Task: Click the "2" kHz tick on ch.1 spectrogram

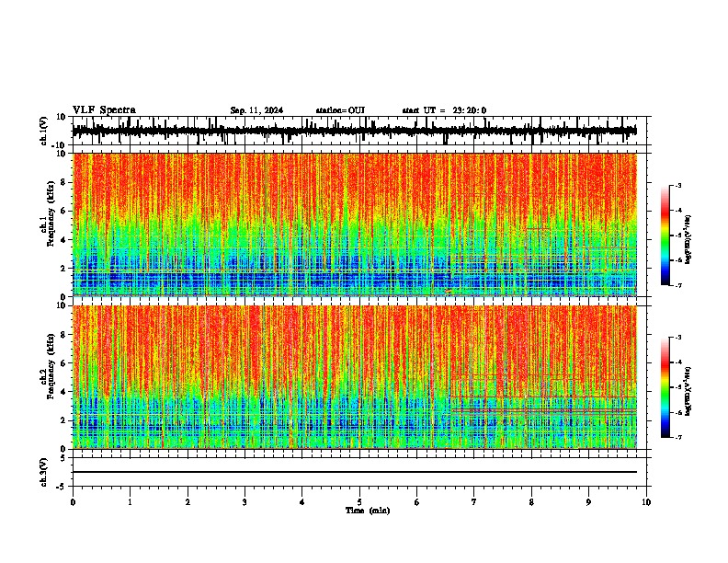Action: (x=63, y=268)
